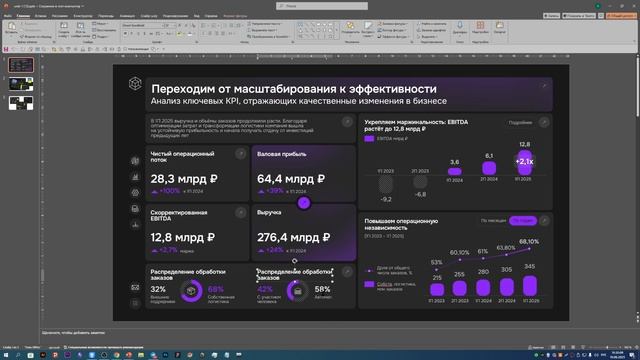Click the font color swatch
The height and width of the screenshot is (360, 640).
point(190,34)
